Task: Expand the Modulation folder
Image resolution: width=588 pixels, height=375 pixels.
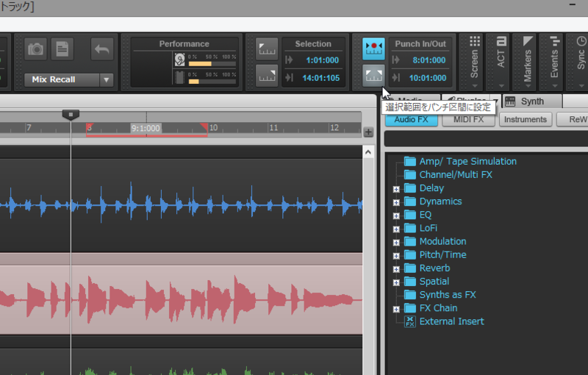Action: [x=396, y=242]
